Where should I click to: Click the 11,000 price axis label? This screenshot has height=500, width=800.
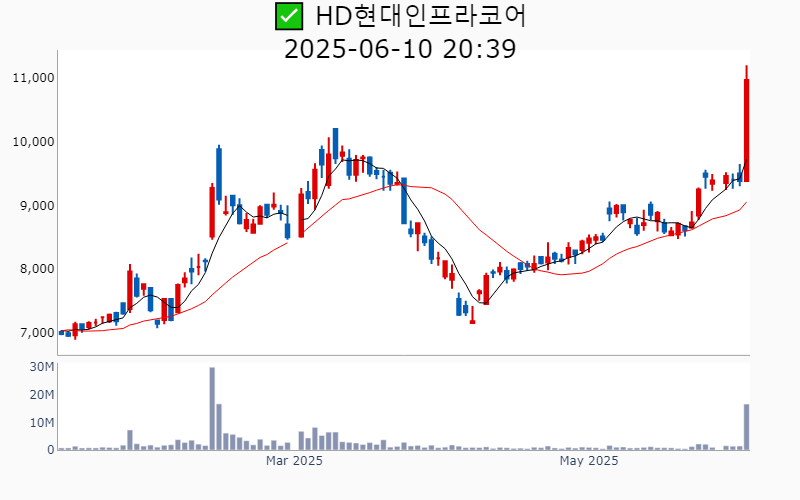(x=33, y=78)
